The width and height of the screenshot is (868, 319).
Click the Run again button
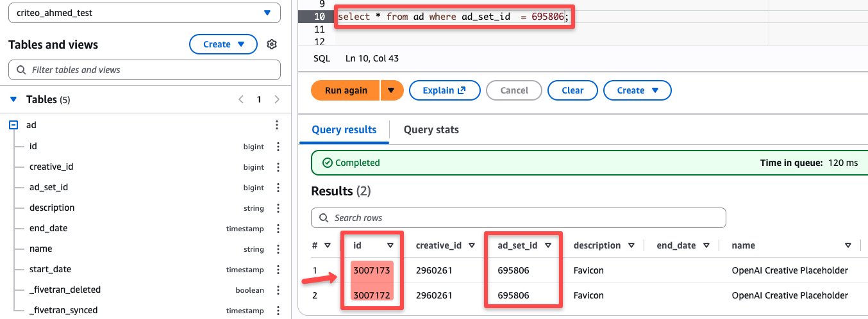point(346,90)
